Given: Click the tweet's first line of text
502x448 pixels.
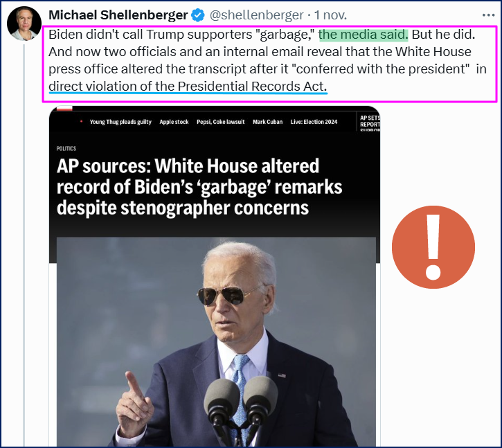Looking at the screenshot, I should tap(262, 35).
